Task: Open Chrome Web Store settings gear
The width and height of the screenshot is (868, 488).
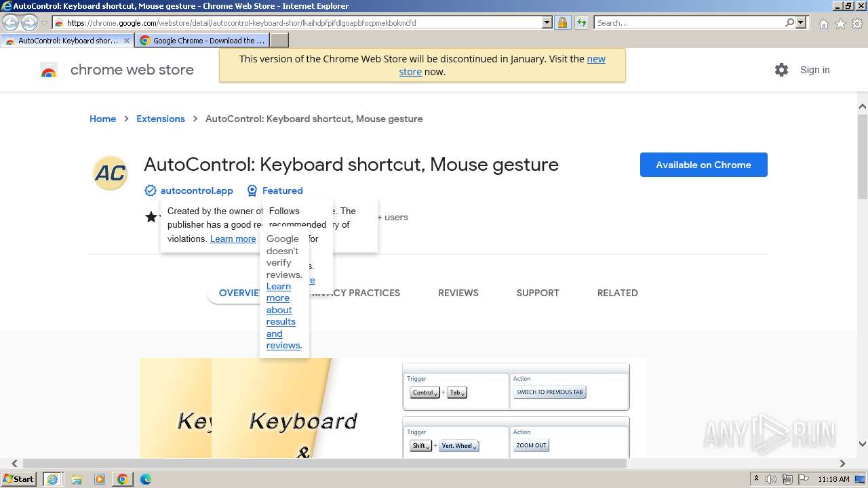Action: (781, 70)
